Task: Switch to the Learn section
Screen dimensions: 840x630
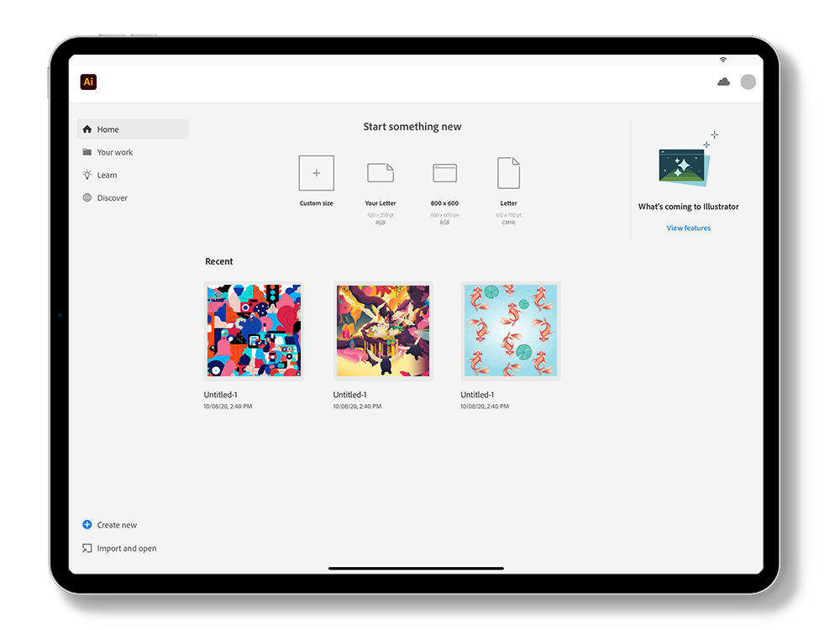Action: pos(107,175)
